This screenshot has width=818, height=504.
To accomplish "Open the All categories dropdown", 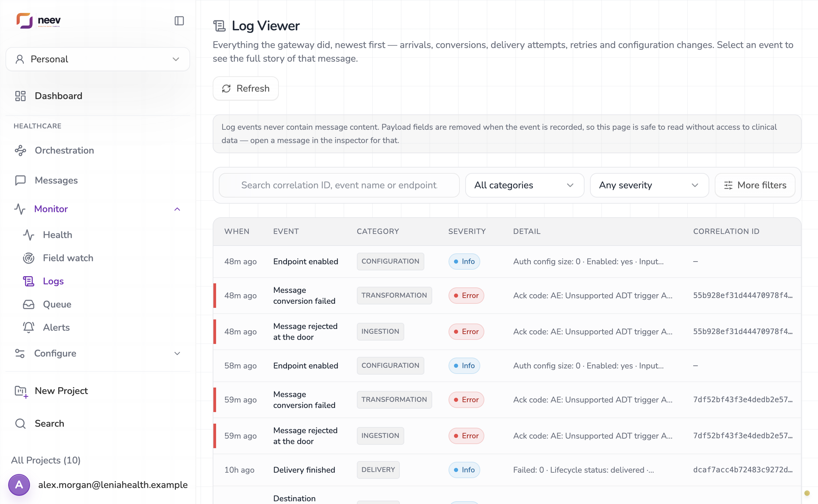I will tap(525, 185).
